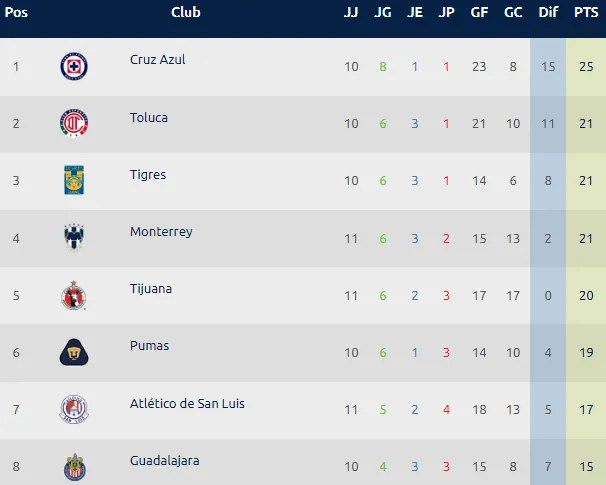Sort by the JG wins header
606x485 pixels.
point(382,12)
